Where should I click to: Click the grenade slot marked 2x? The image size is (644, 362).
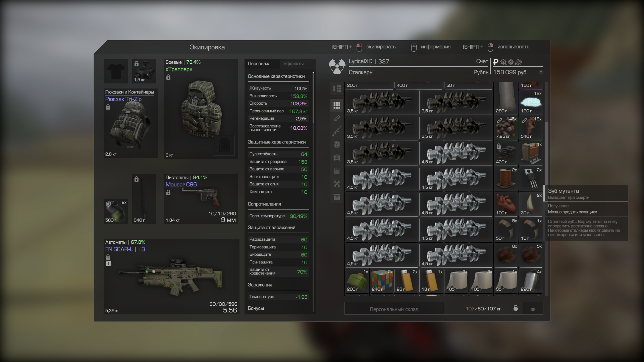point(116,211)
